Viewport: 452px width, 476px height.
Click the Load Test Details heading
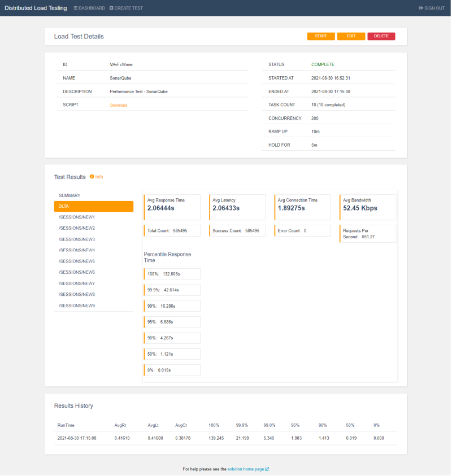point(79,37)
